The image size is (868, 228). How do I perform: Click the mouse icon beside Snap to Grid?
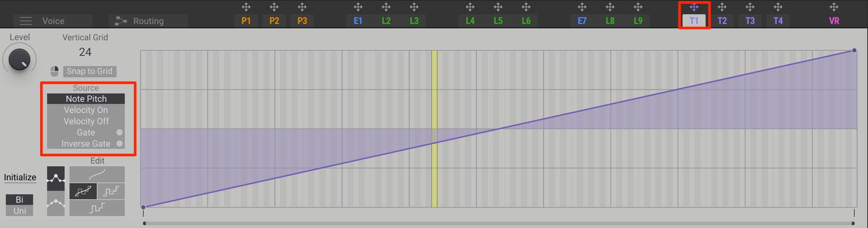click(55, 71)
